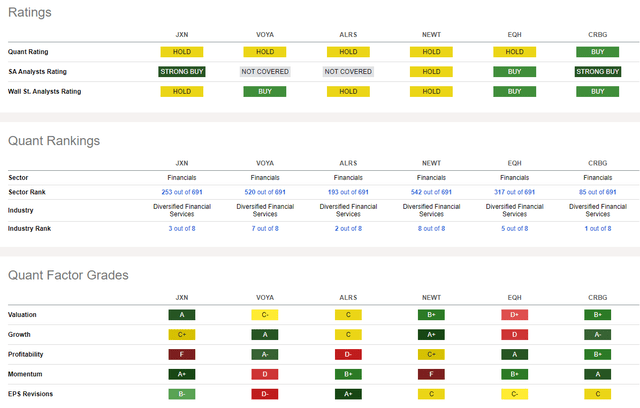640x408 pixels.
Task: Click EQH Wall St. Analysts BUY badge
Action: click(514, 91)
